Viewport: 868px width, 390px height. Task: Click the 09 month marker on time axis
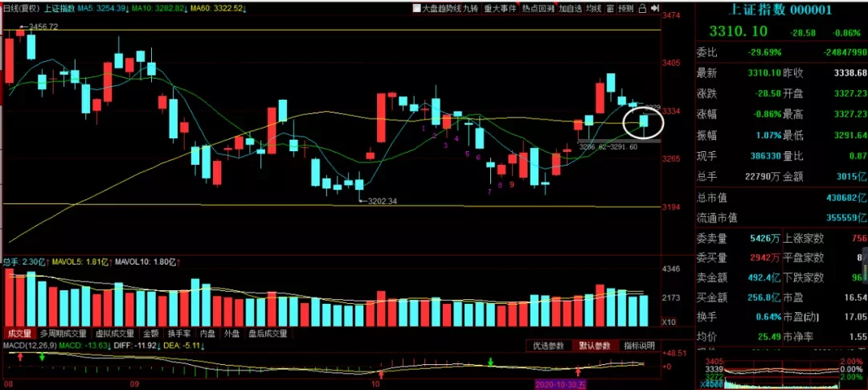134,384
